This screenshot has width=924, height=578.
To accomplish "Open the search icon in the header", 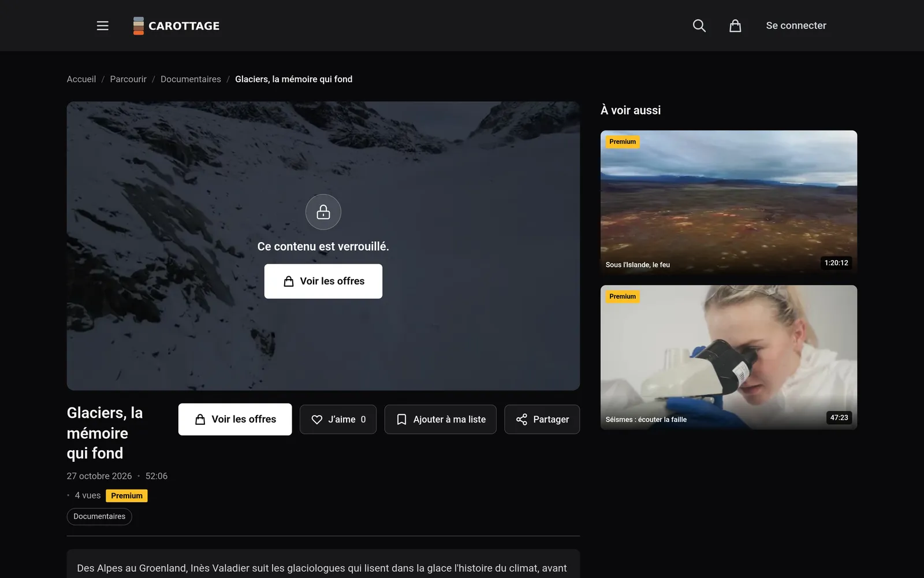I will tap(699, 25).
